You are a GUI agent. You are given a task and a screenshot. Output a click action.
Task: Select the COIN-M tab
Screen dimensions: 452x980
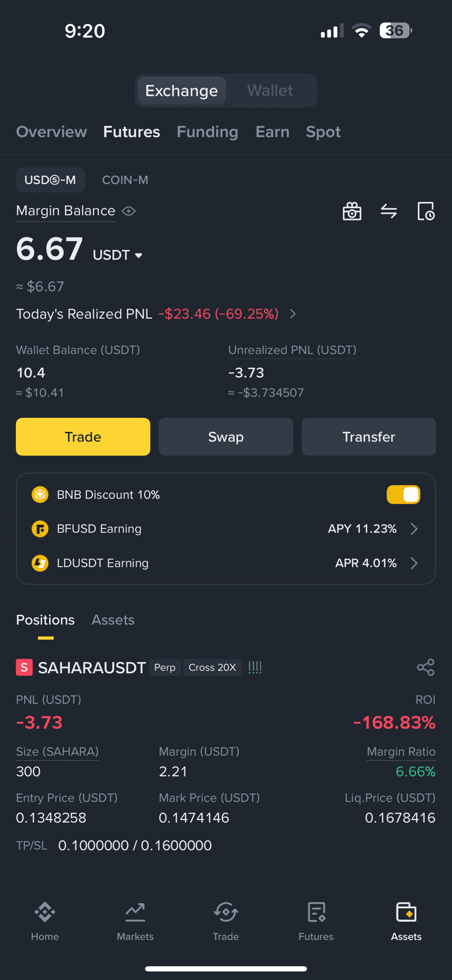125,180
